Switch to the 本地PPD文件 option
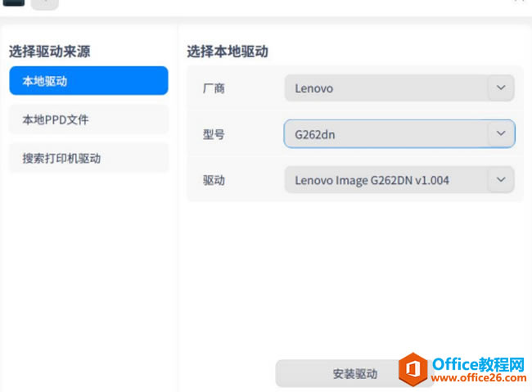532x392 pixels. (88, 119)
